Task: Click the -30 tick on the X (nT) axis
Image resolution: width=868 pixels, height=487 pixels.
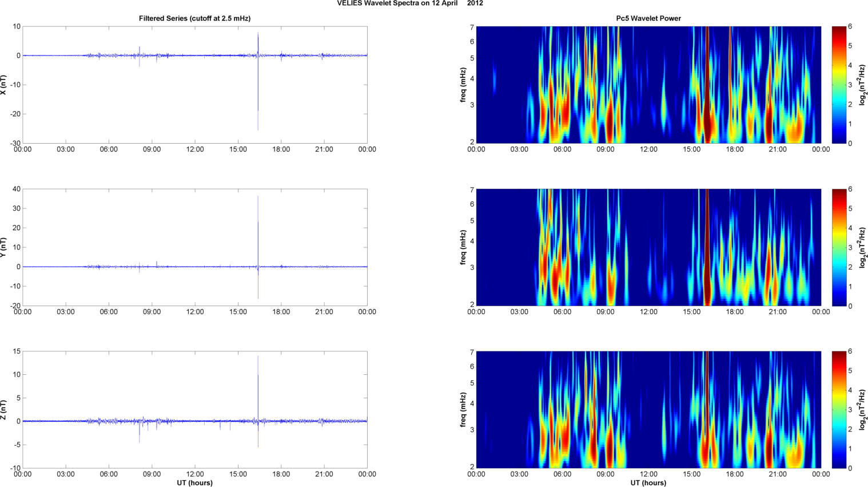Action: click(x=15, y=143)
